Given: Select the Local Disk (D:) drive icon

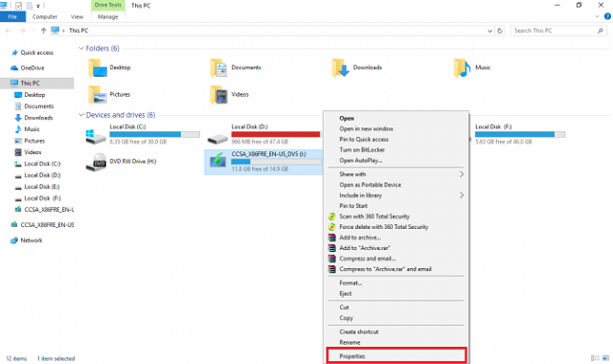Looking at the screenshot, I should [217, 138].
